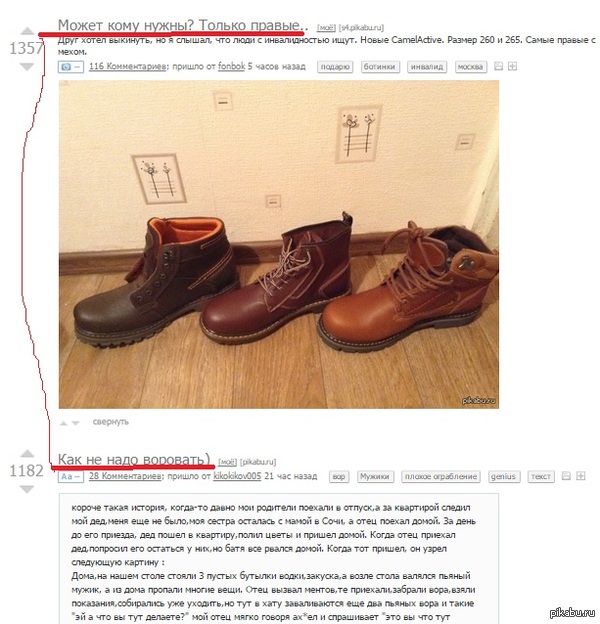Open the profile of author kikokikov005
600x624 pixels.
pyautogui.click(x=237, y=476)
